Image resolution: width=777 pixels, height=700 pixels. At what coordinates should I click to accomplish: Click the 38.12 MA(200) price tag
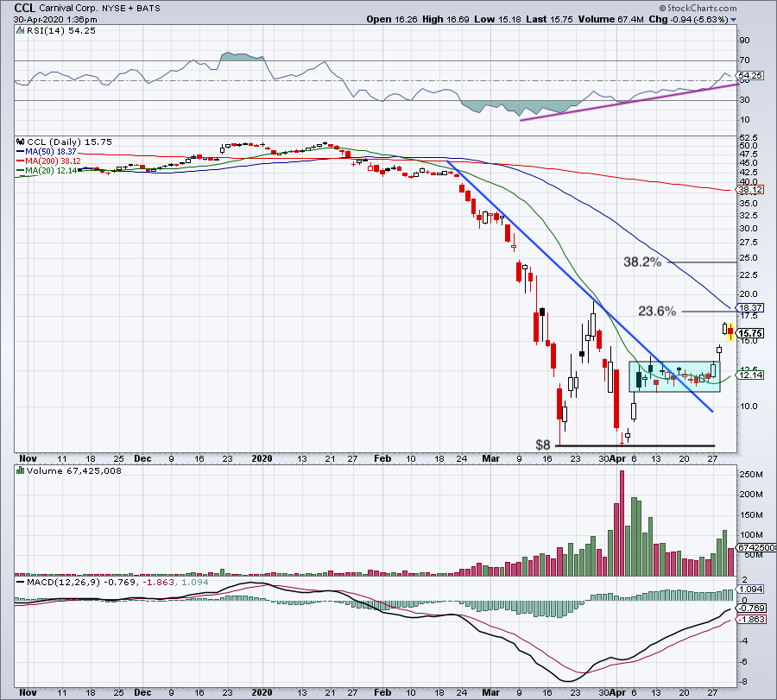[750, 190]
